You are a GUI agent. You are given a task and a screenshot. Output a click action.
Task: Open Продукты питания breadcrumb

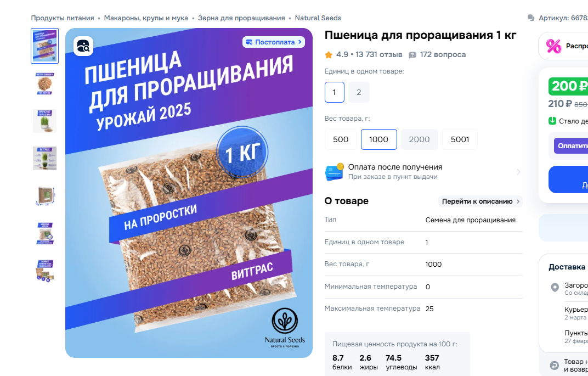click(x=62, y=18)
